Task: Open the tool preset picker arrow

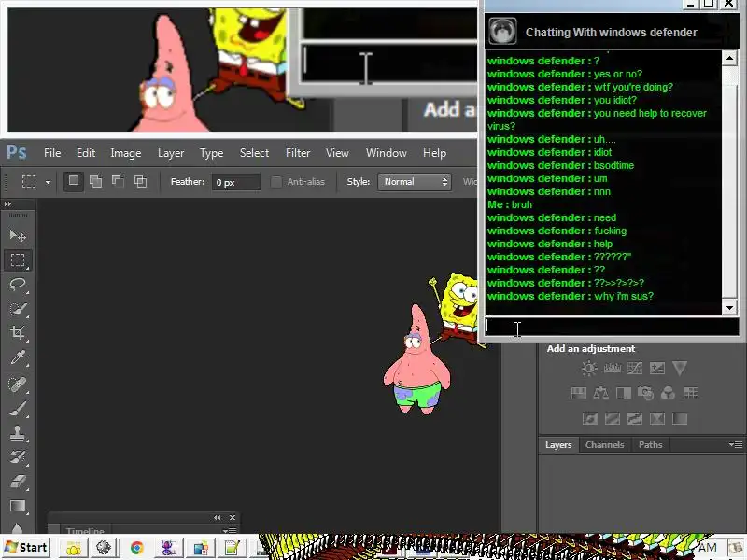Action: [48, 182]
